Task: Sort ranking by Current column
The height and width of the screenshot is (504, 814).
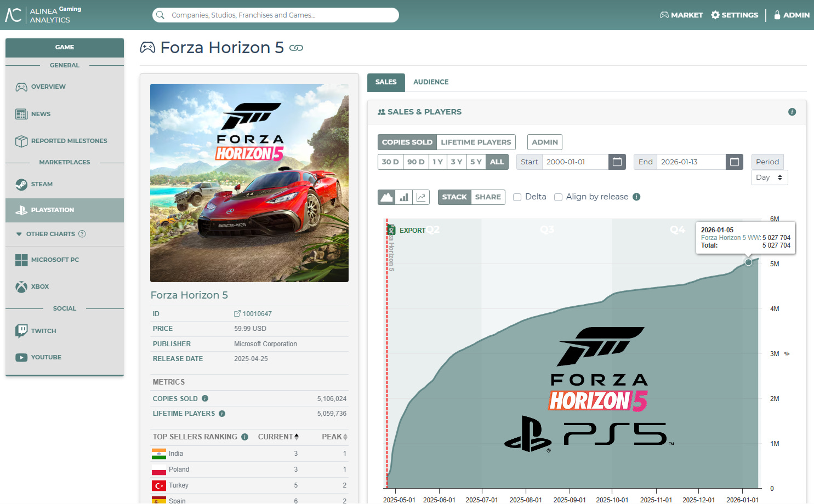Action: [x=278, y=437]
